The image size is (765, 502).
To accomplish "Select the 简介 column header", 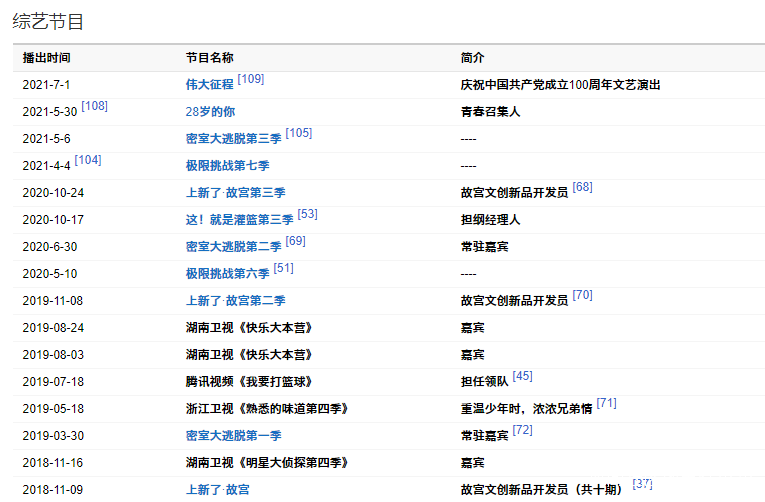I will coord(472,58).
